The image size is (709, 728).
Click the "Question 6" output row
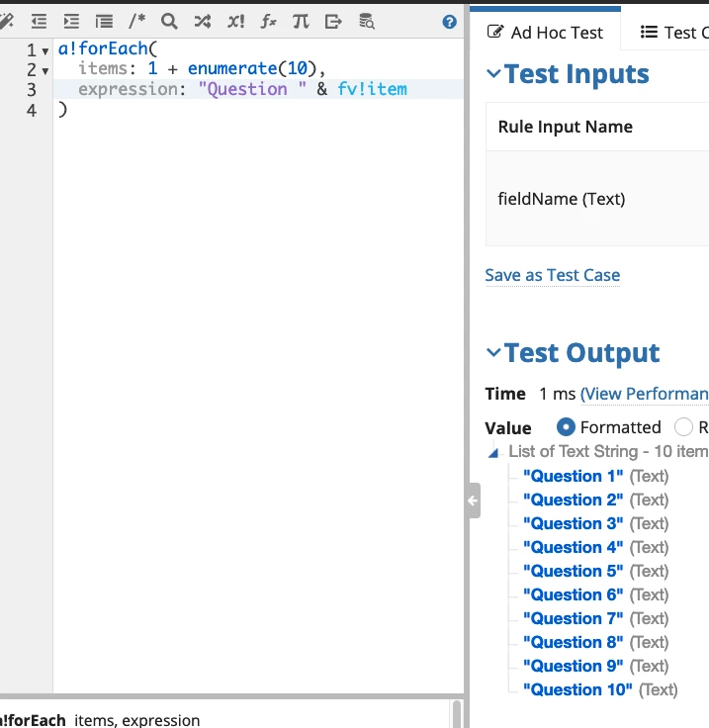pyautogui.click(x=596, y=594)
